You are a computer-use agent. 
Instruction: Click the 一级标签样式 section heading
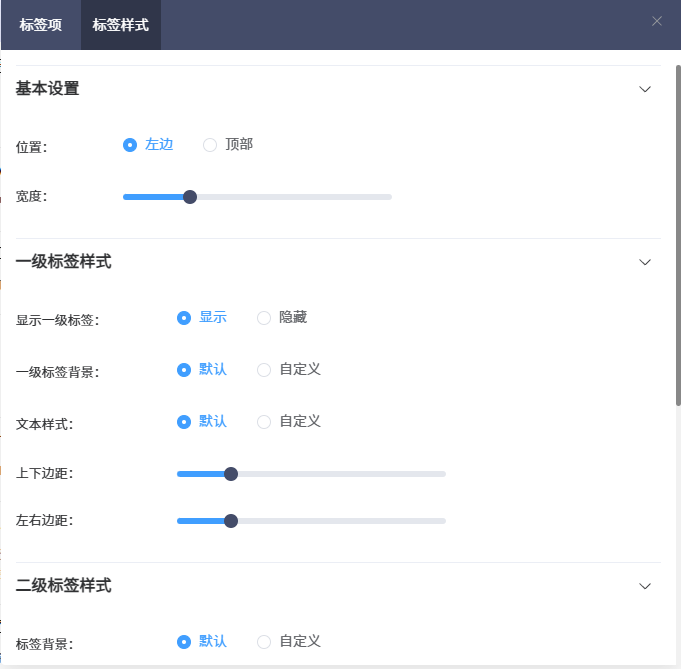pyautogui.click(x=63, y=262)
